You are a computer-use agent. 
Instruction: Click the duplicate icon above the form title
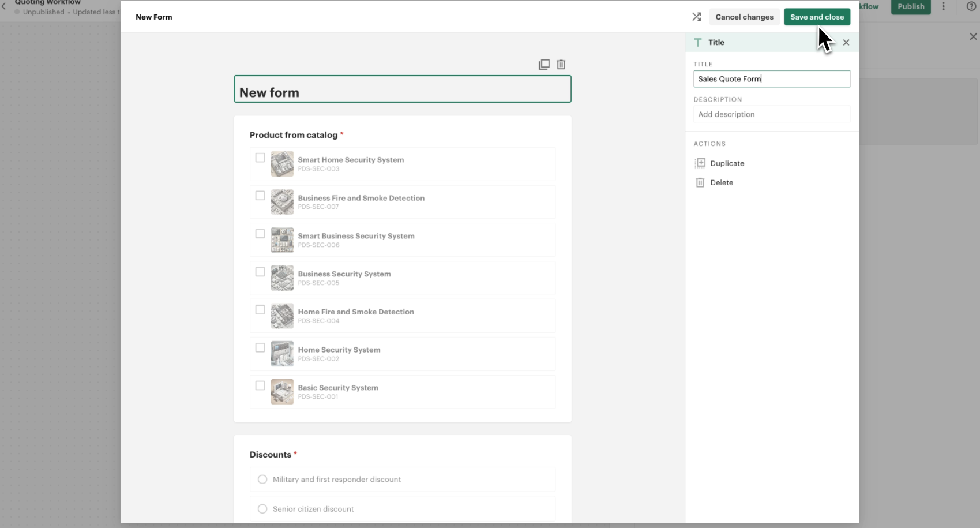(544, 65)
